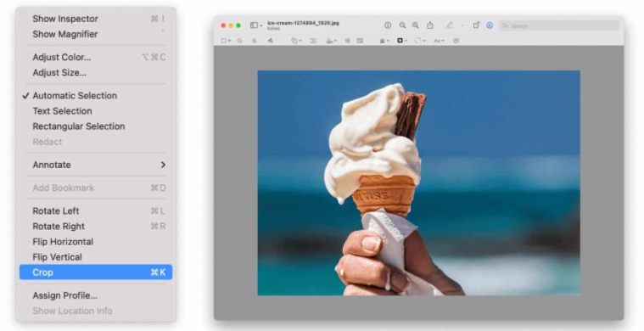The image size is (644, 331).
Task: Click the Sign signature tool
Action: [x=331, y=41]
